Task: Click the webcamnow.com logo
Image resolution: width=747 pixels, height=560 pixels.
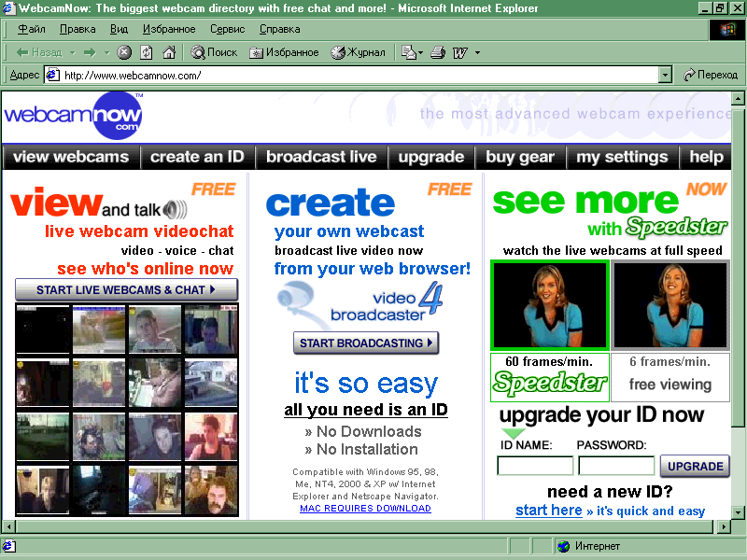Action: tap(73, 115)
